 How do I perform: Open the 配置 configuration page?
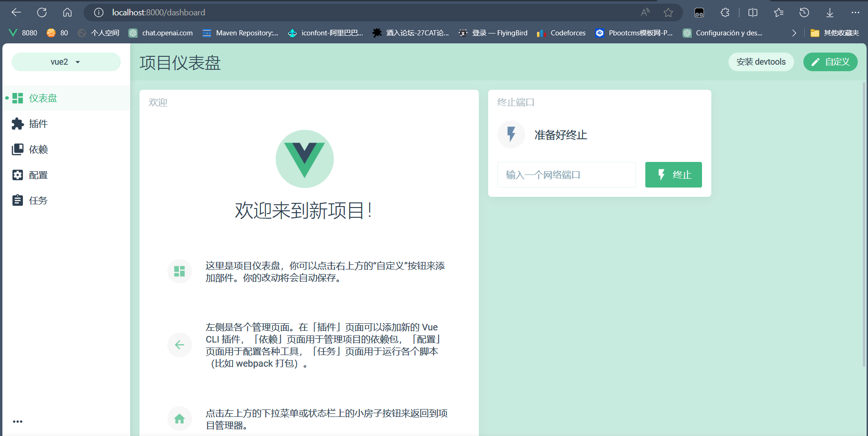66,175
